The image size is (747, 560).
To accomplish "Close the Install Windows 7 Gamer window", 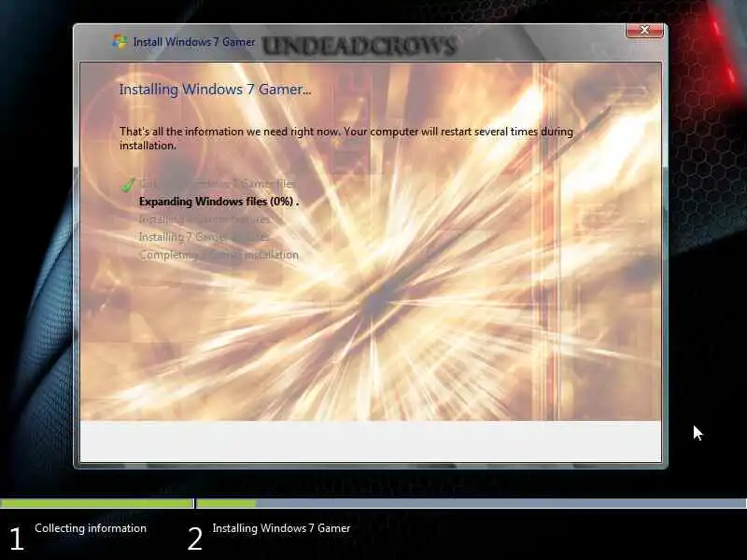I will [644, 31].
